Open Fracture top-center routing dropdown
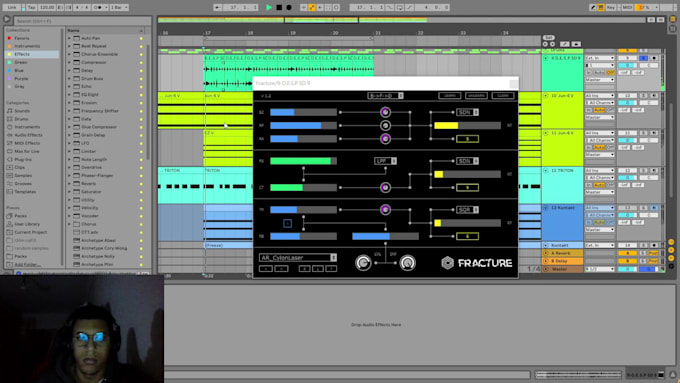The image size is (680, 383). click(x=385, y=95)
